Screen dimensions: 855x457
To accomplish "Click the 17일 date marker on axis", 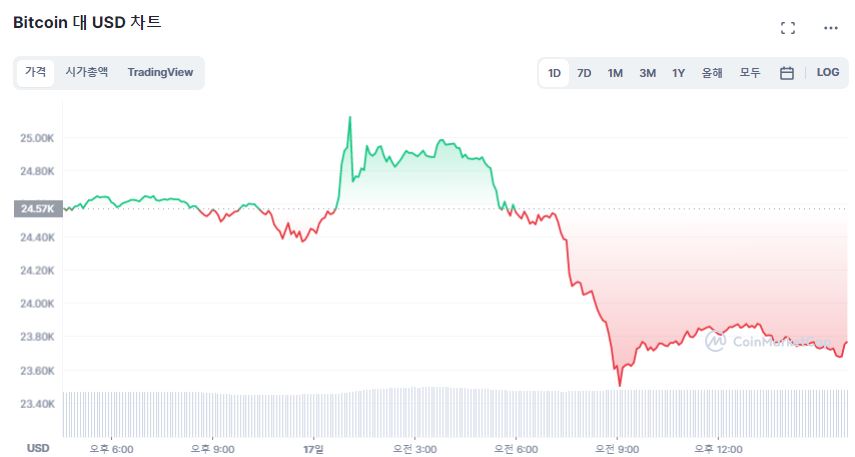I will tap(314, 449).
